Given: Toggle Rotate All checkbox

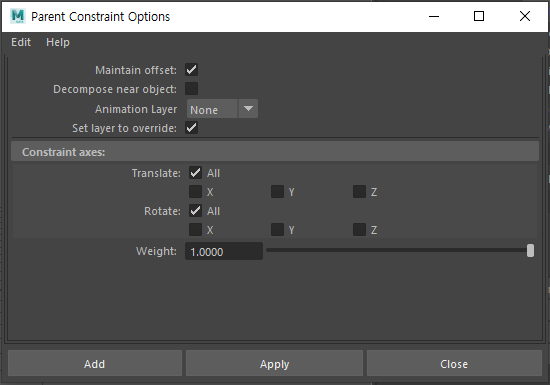Looking at the screenshot, I should 195,211.
